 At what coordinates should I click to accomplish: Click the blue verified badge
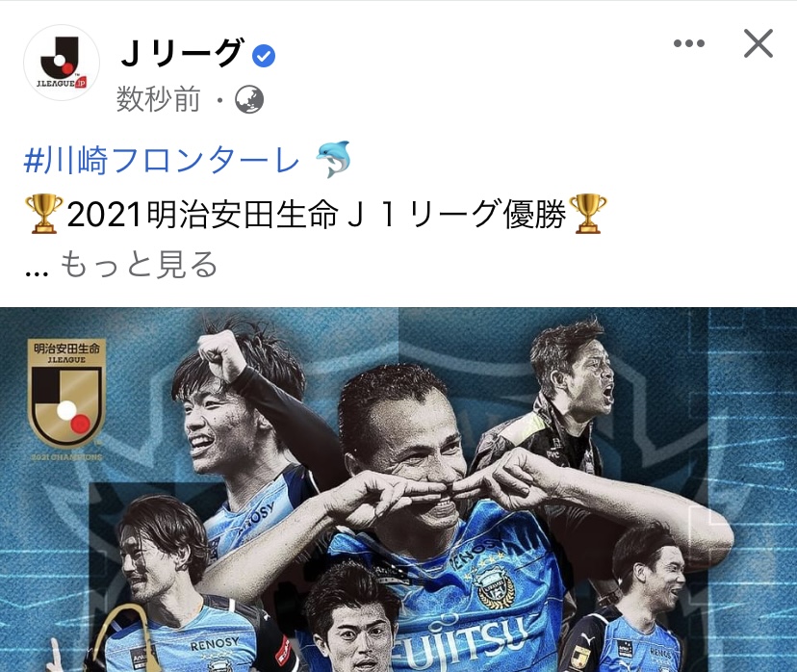tap(264, 56)
